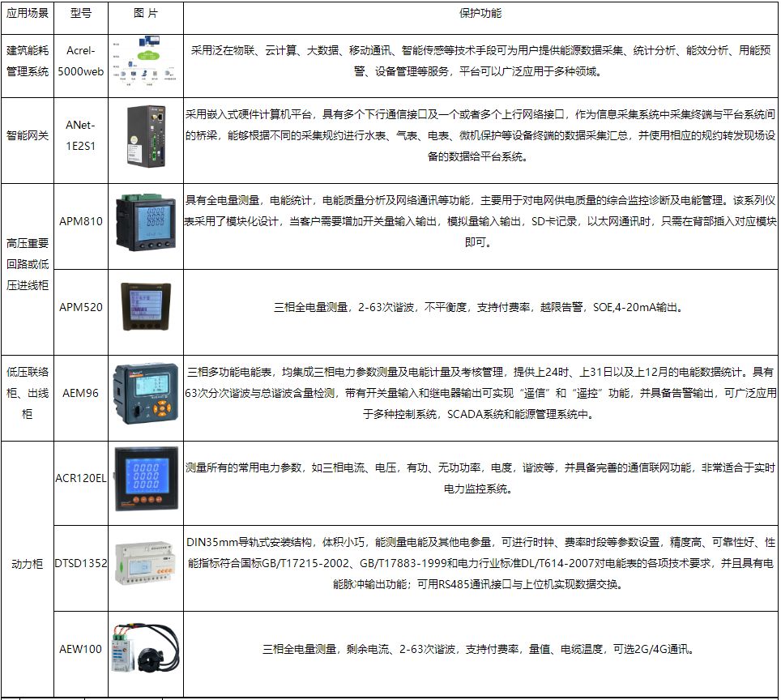Select the AEM96 model cell
Image resolution: width=781 pixels, height=700 pixels.
(x=81, y=394)
